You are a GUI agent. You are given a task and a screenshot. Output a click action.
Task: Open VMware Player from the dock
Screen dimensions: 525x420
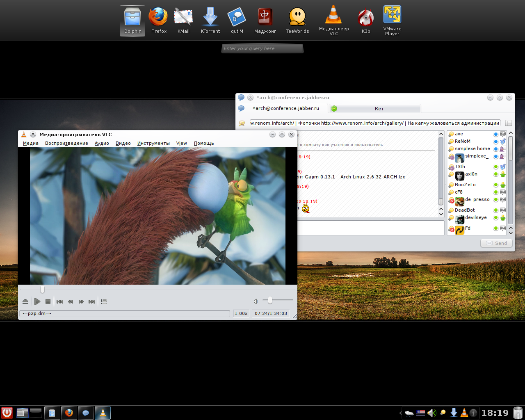coord(392,21)
